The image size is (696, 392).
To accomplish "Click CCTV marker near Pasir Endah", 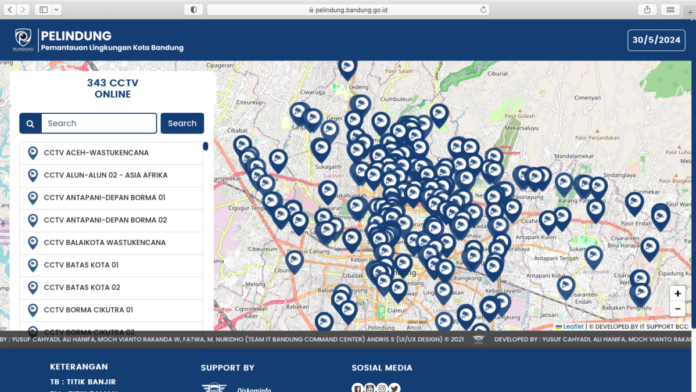I will click(660, 217).
